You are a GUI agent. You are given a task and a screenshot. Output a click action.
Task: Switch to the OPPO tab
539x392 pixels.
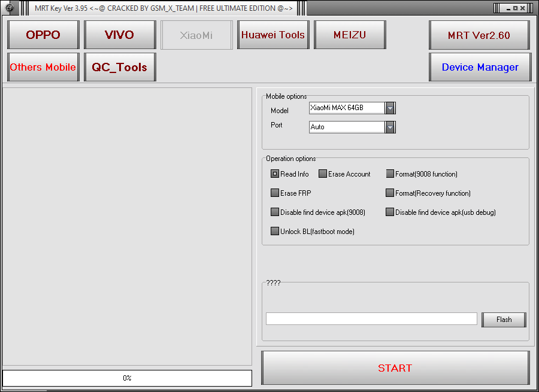coord(43,35)
